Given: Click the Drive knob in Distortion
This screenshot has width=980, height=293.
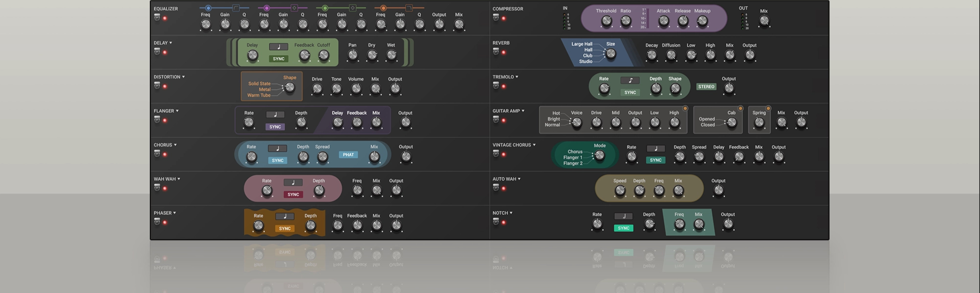Looking at the screenshot, I should [x=317, y=89].
